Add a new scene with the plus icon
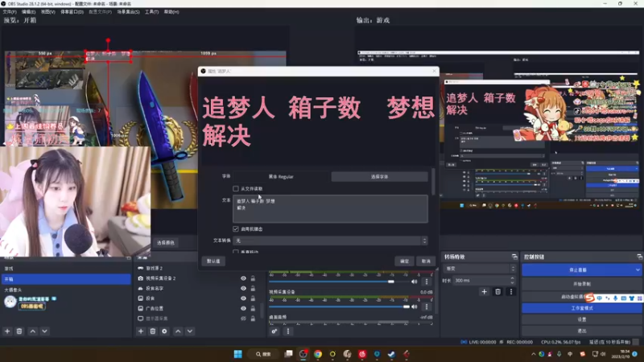The height and width of the screenshot is (362, 644). pos(7,331)
